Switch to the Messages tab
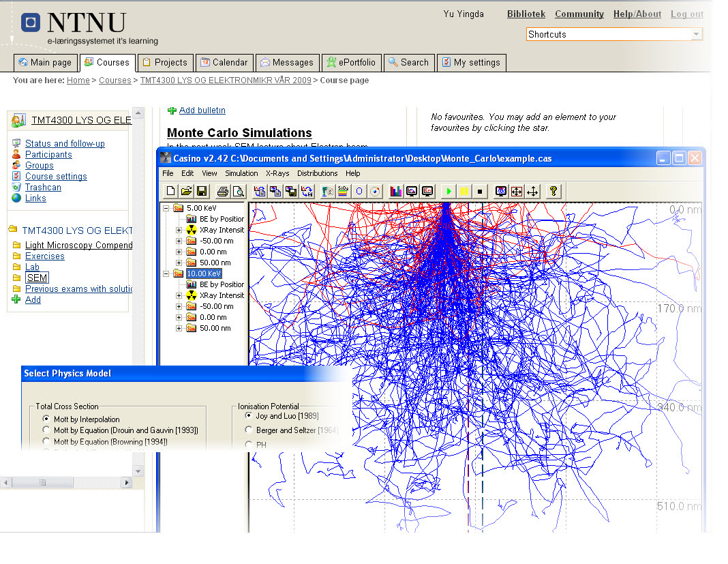 point(288,63)
